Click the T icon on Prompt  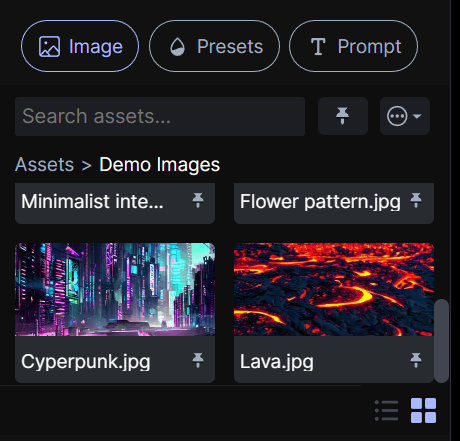point(318,46)
